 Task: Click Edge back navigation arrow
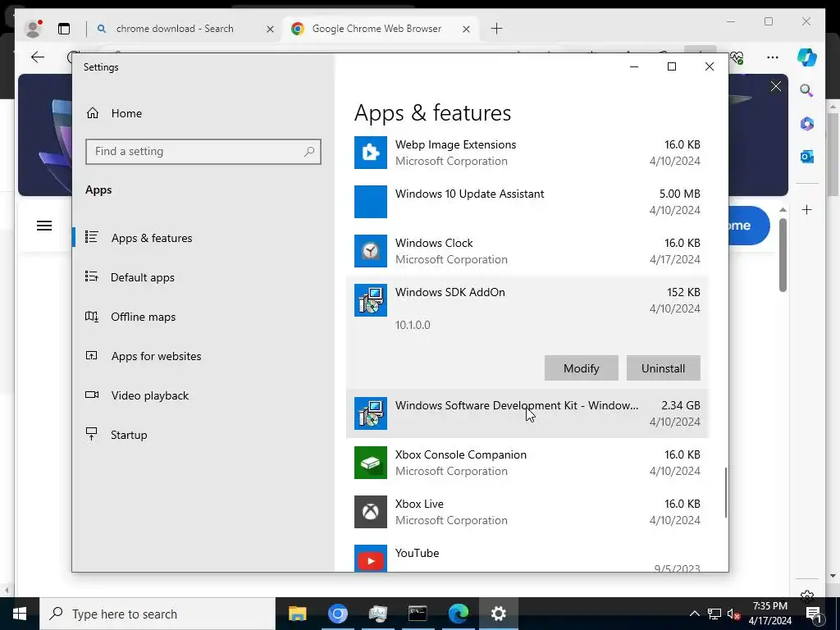(38, 57)
